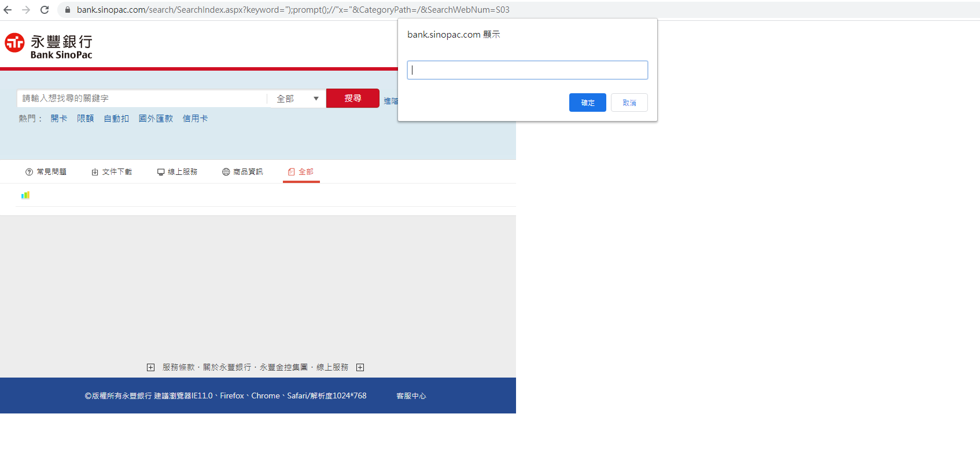
Task: Click the dialog title bank.sinopac.com 顯示
Action: tap(454, 35)
